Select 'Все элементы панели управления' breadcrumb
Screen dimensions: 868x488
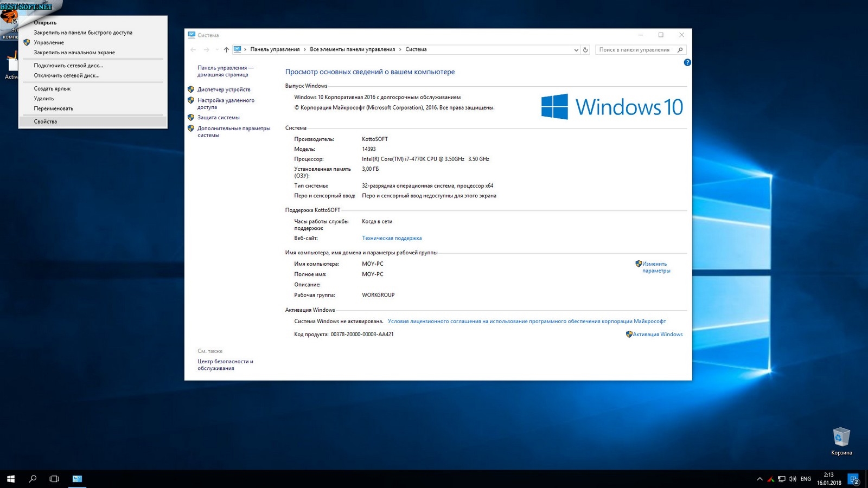[353, 49]
